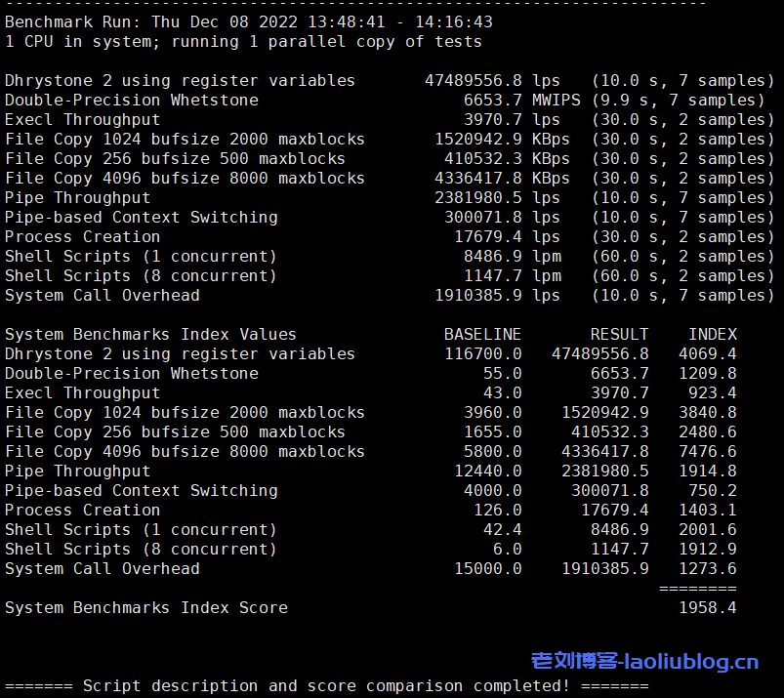The height and width of the screenshot is (698, 784).
Task: Click the Execl Throughput baseline value 43.0
Action: tap(502, 392)
